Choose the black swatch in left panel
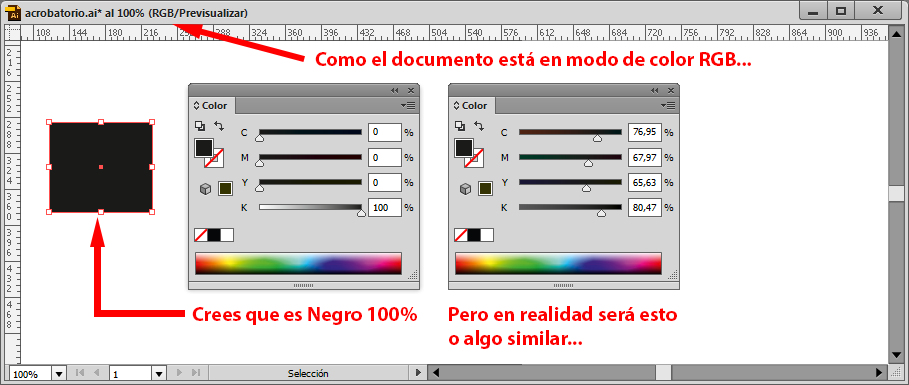Viewport: 909px width, 385px height. [x=214, y=235]
